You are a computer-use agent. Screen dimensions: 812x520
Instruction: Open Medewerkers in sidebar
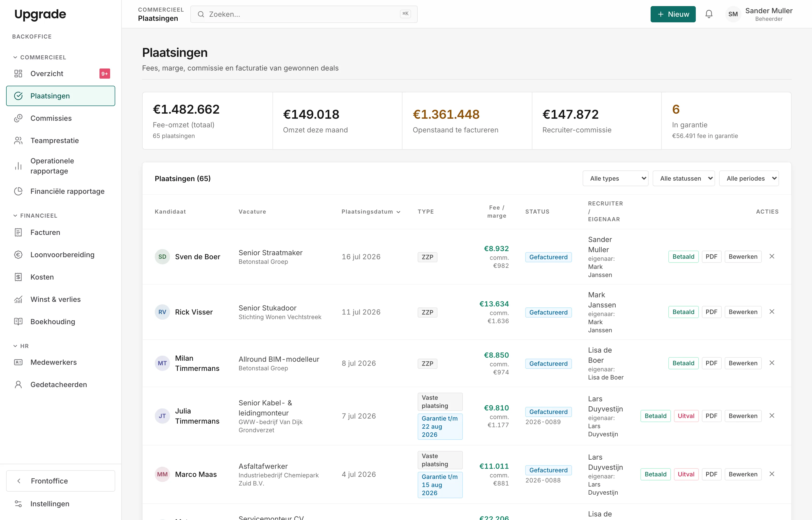coord(60,362)
